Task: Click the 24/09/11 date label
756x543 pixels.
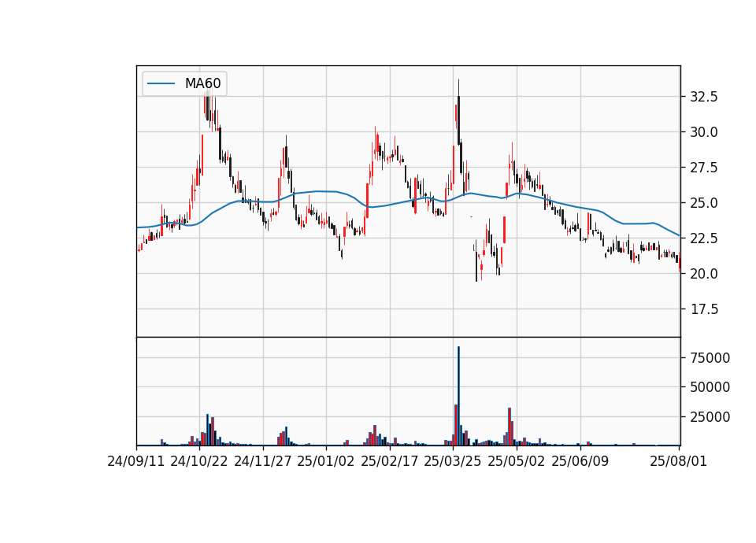Action: [136, 461]
